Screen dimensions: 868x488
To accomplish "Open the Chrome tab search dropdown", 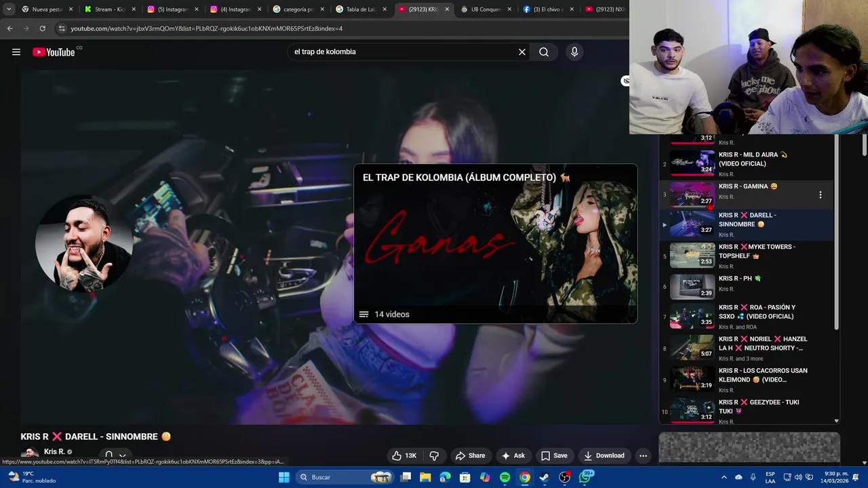I will pos(9,9).
